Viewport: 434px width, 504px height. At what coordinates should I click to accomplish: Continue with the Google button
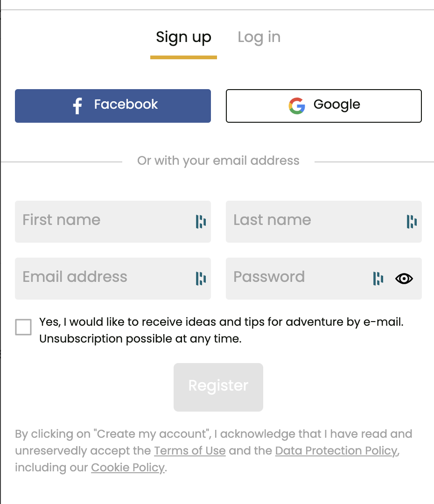coord(324,106)
